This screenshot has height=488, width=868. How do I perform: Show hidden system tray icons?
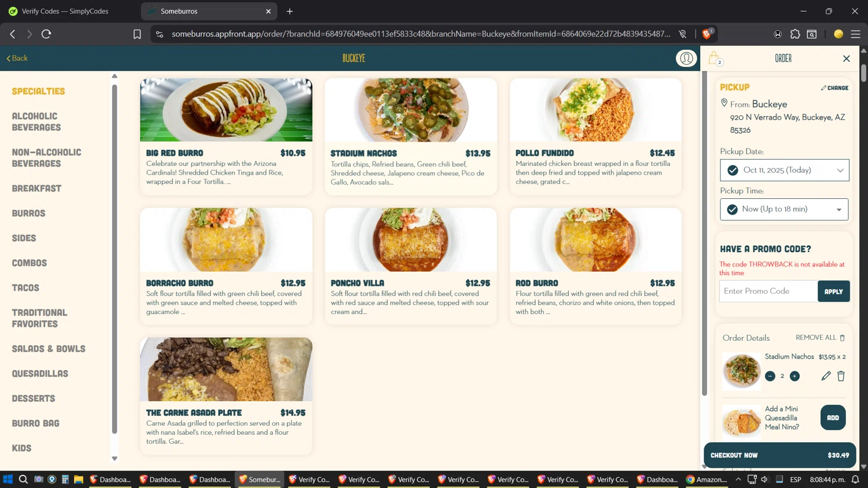(738, 479)
